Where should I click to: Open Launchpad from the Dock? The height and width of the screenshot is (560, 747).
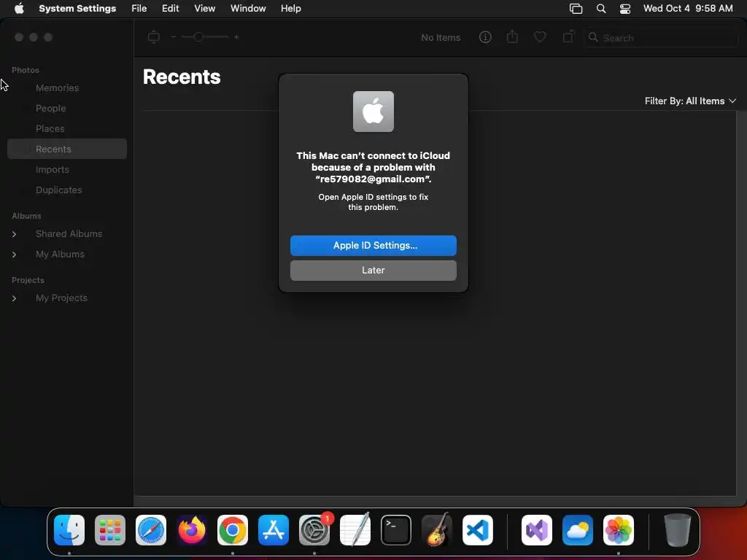(x=110, y=530)
